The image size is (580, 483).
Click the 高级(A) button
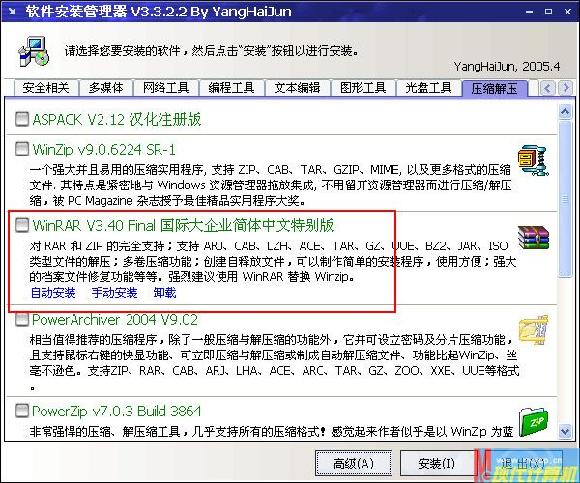[353, 463]
